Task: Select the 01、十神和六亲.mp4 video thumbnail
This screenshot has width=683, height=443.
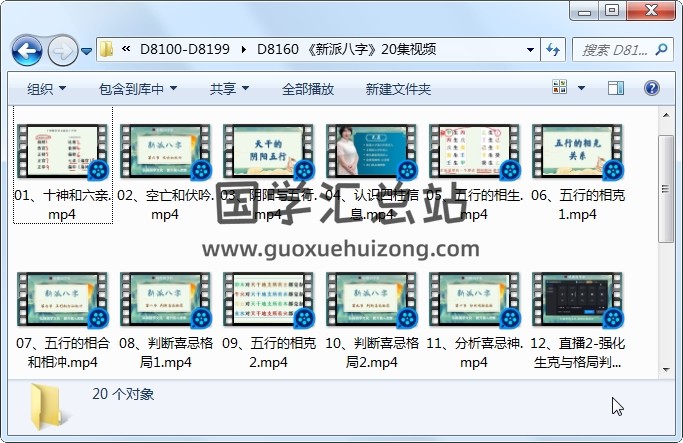Action: click(63, 152)
